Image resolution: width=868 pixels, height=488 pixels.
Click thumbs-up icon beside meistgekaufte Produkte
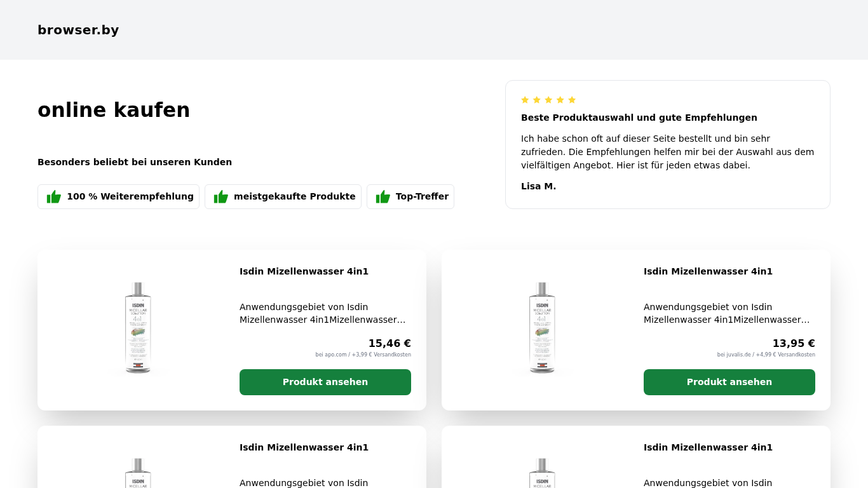221,197
